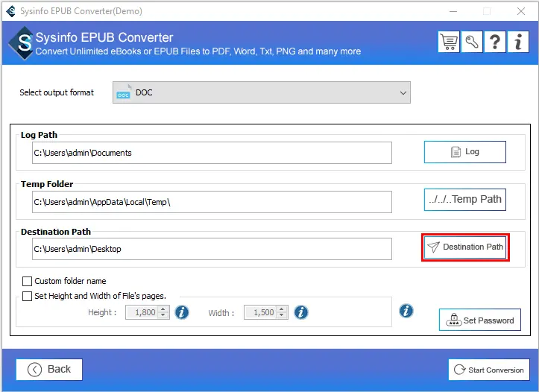The image size is (539, 392).
Task: Click Start Conversion button
Action: coord(488,370)
